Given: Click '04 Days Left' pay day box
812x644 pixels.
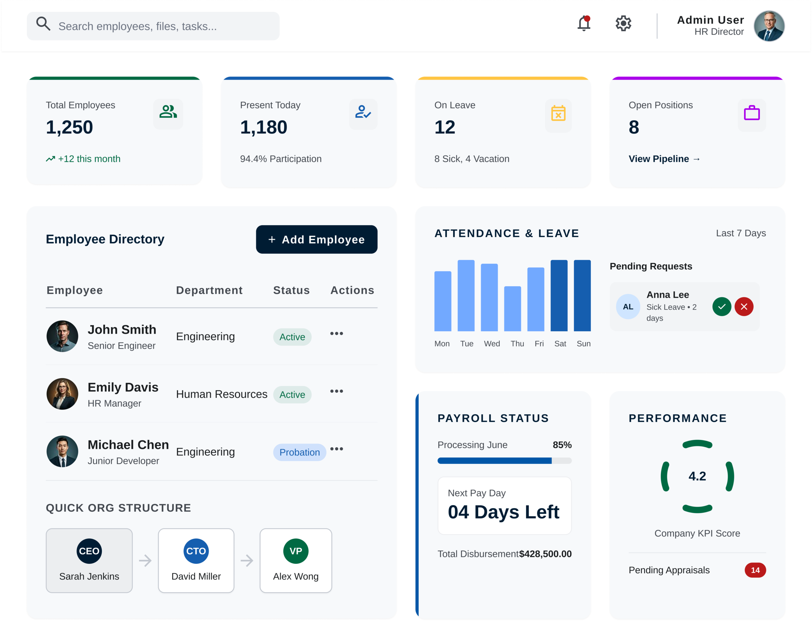Looking at the screenshot, I should 505,506.
